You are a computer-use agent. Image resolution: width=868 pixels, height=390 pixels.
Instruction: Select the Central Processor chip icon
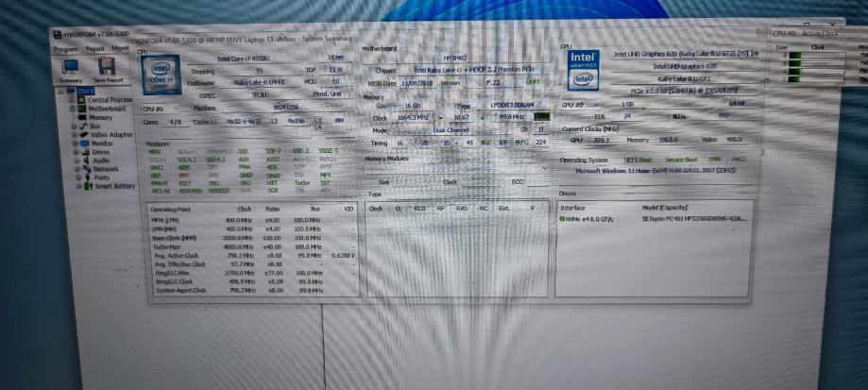81,100
